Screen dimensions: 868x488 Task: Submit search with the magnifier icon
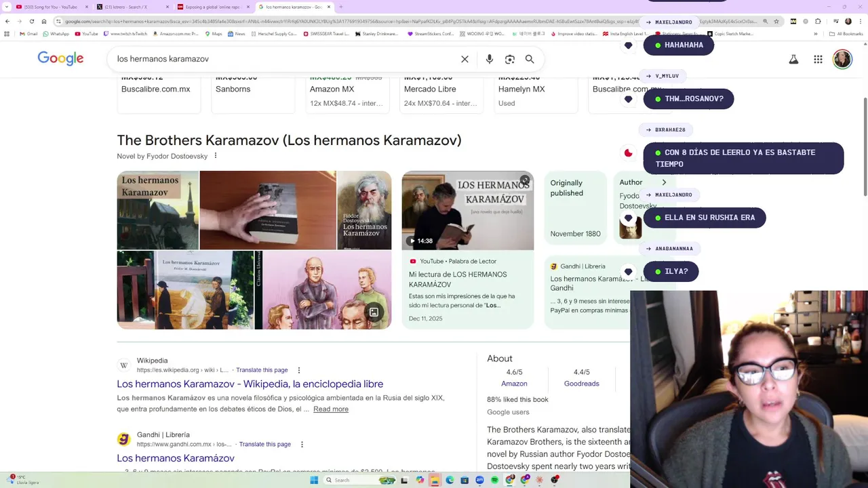(x=530, y=59)
